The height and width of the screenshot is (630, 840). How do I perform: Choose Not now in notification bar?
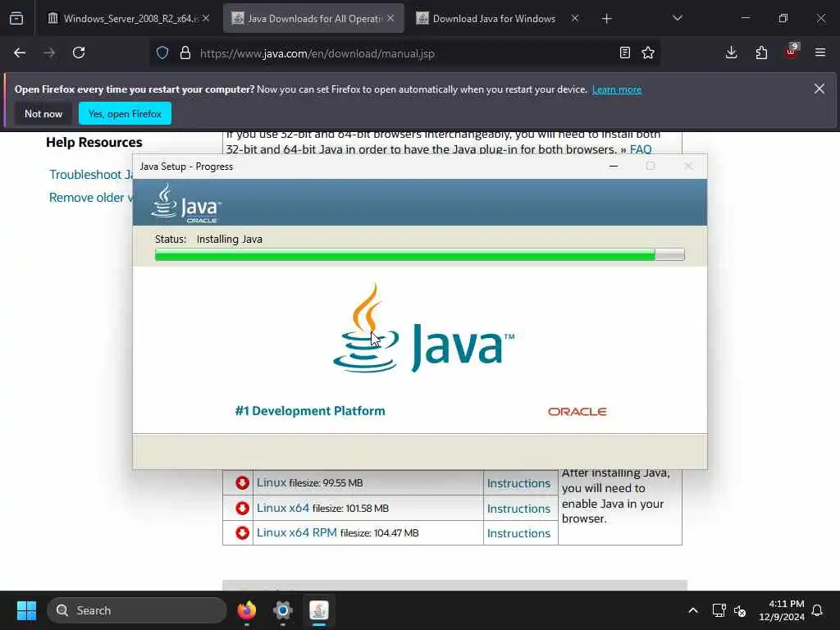(43, 113)
